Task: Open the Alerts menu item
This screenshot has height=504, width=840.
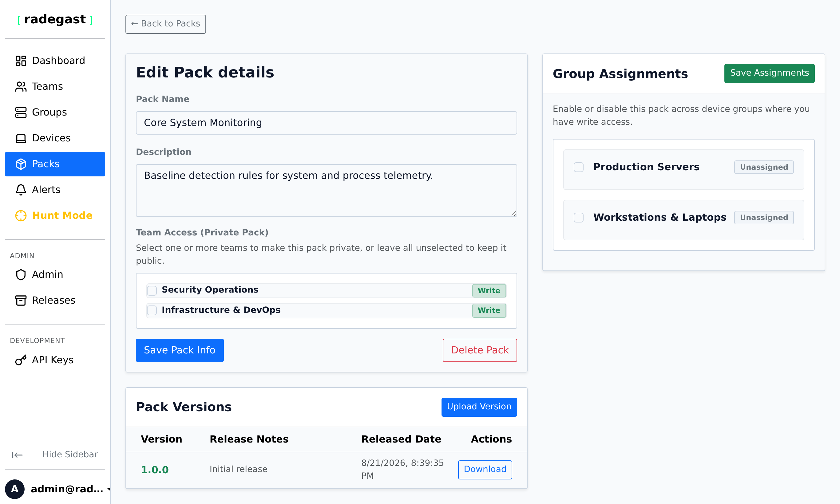Action: click(55, 190)
